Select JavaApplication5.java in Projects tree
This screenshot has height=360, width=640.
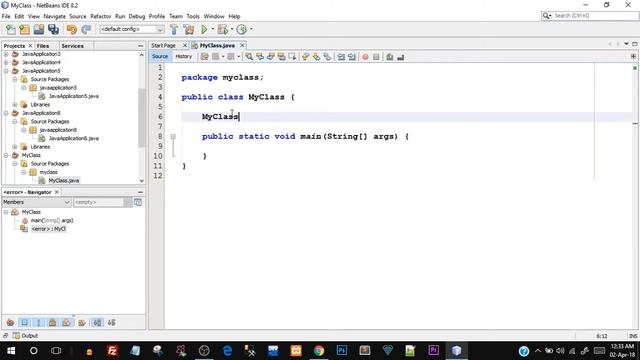coord(73,96)
